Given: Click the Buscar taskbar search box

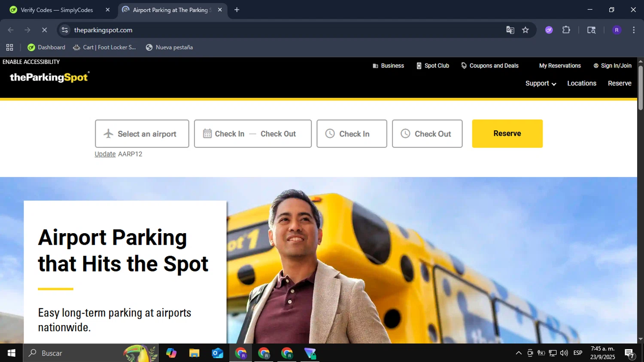Looking at the screenshot, I should pyautogui.click(x=91, y=353).
